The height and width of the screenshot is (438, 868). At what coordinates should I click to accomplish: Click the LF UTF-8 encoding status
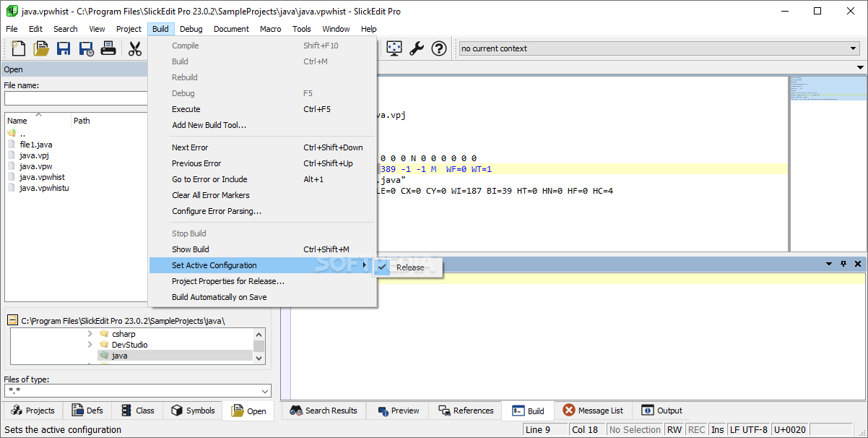(x=749, y=429)
